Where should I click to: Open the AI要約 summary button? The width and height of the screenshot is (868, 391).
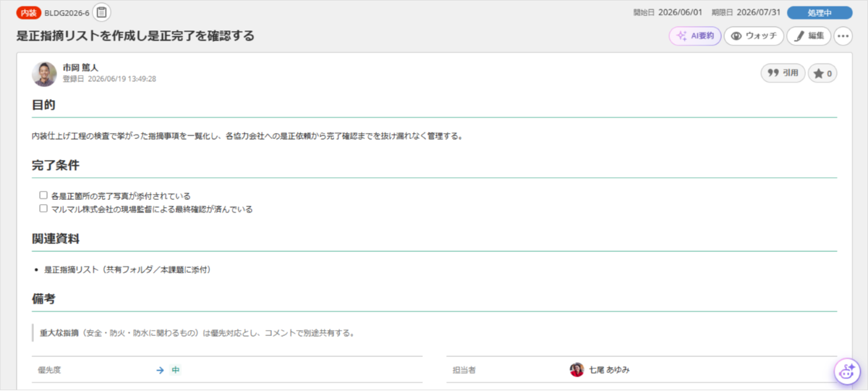coord(695,35)
